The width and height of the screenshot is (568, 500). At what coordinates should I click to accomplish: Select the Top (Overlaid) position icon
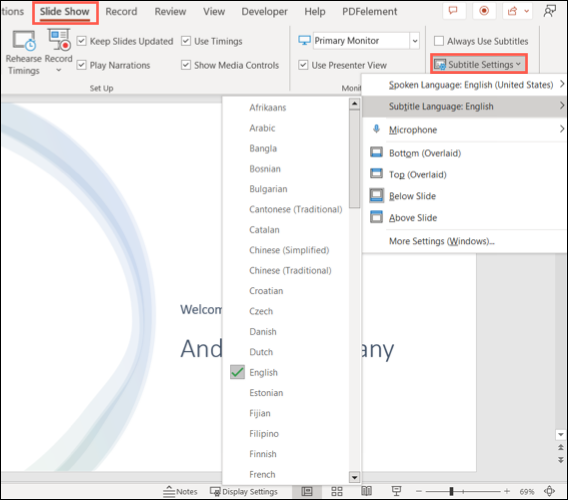[x=376, y=174]
